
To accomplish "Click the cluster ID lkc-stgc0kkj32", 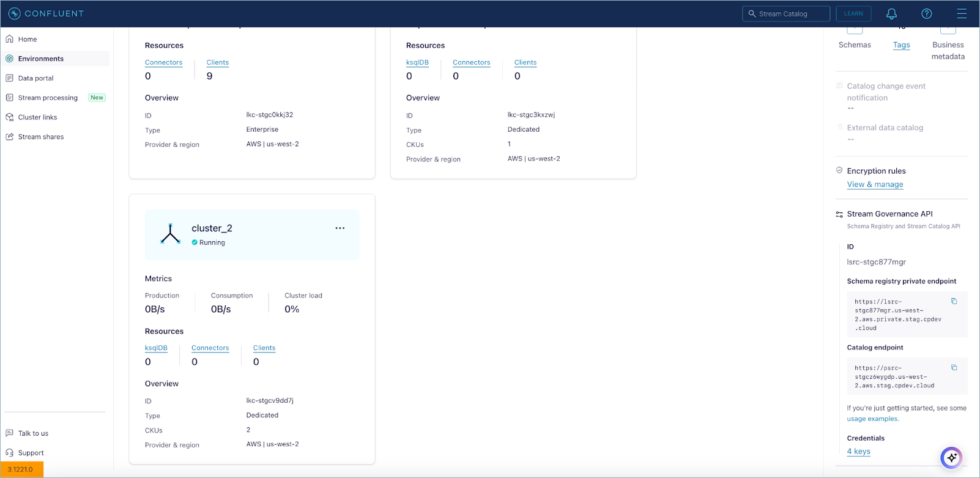I will tap(270, 115).
